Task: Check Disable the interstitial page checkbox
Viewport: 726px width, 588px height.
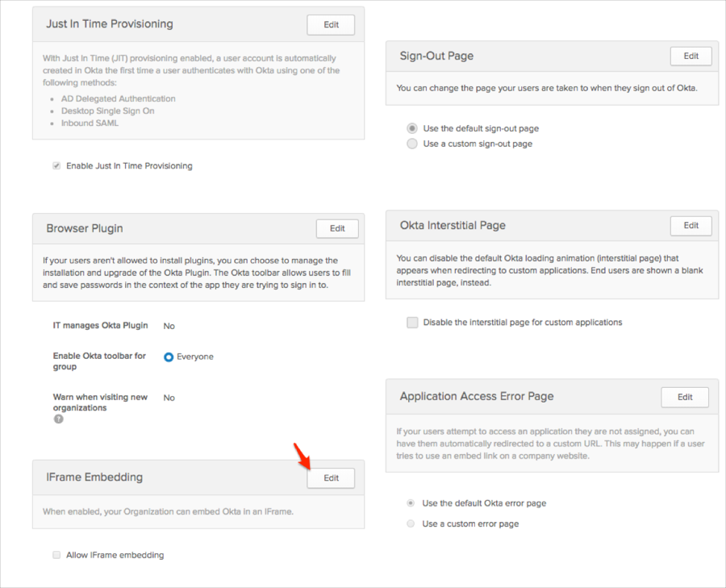Action: [412, 323]
